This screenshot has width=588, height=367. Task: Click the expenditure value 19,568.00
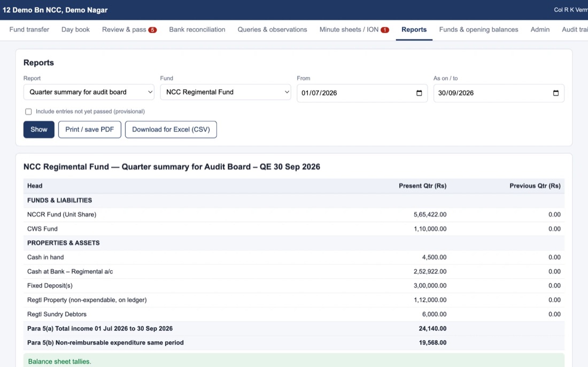(x=432, y=342)
